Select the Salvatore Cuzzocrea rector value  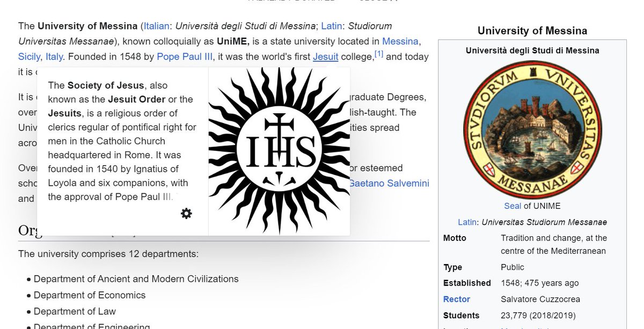(540, 299)
